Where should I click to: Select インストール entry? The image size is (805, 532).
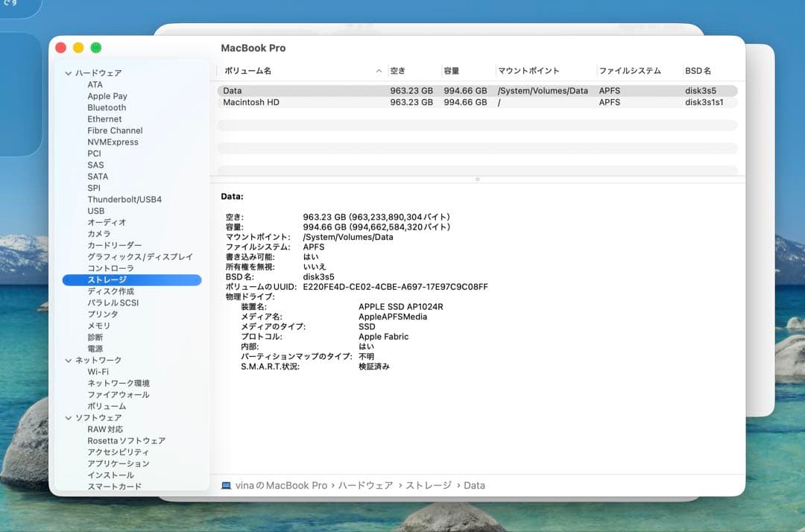tap(111, 475)
